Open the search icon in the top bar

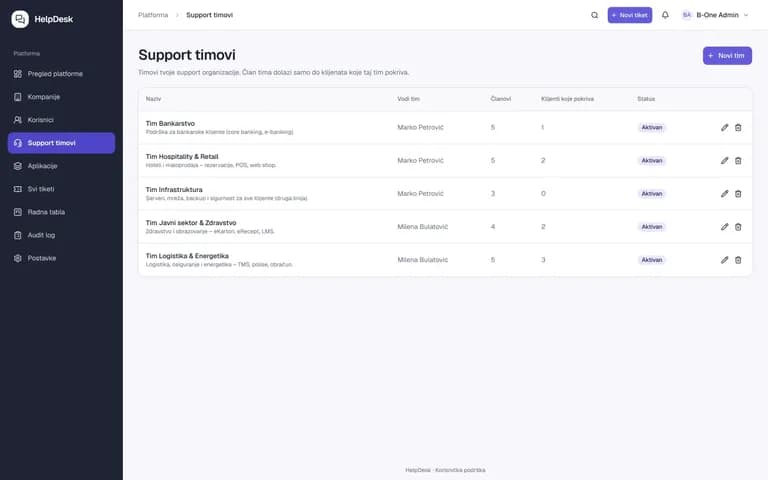pos(594,15)
